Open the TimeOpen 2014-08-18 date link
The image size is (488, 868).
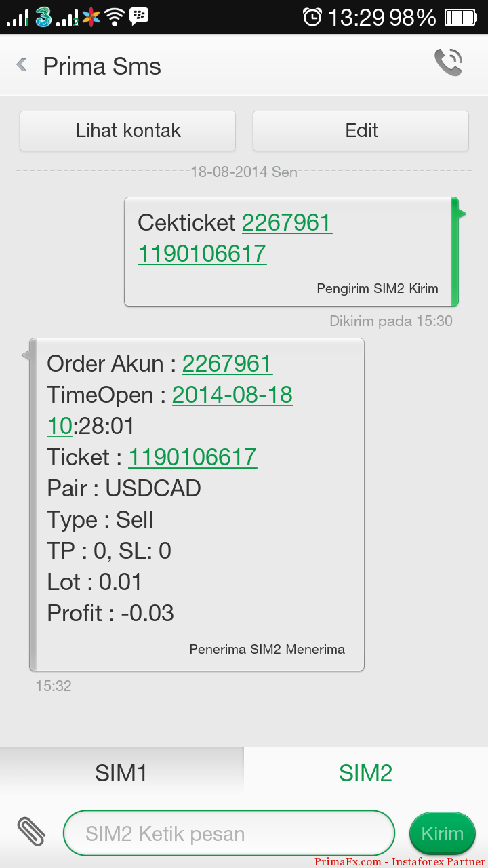pyautogui.click(x=232, y=395)
